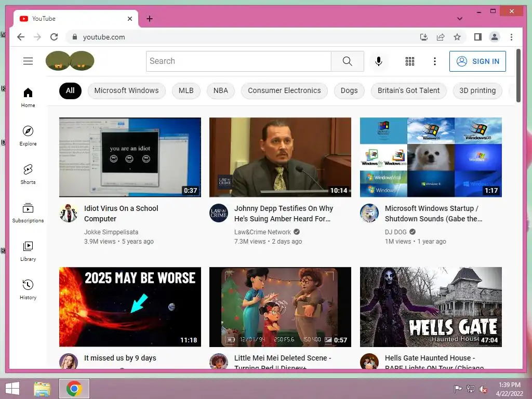Select the NBA filter chip
Viewport: 532px width, 399px height.
tap(220, 90)
